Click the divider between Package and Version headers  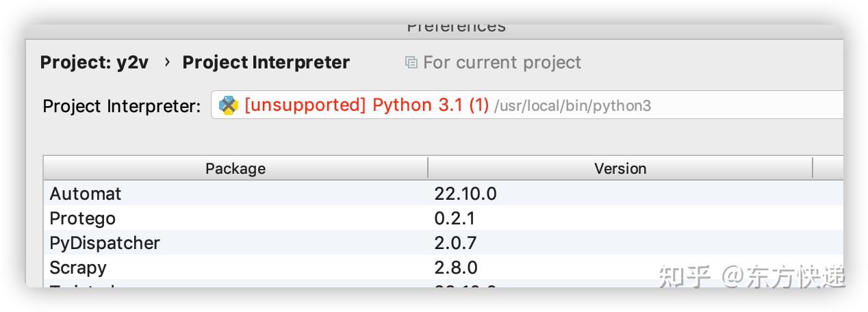click(x=429, y=168)
